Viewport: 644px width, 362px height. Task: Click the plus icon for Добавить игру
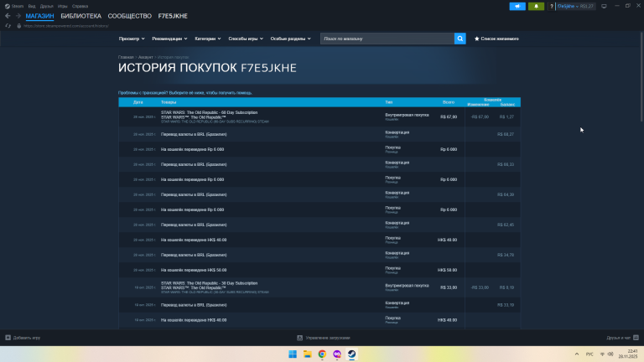8,338
